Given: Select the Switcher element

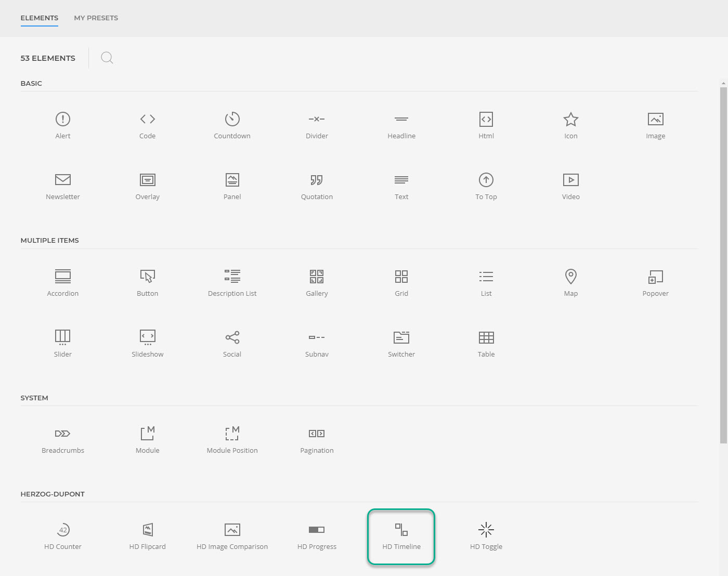Looking at the screenshot, I should (x=401, y=343).
